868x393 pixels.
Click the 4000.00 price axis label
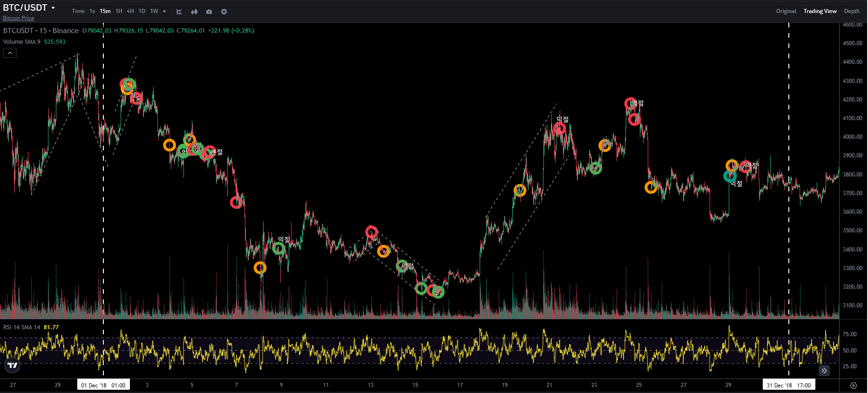tap(853, 137)
